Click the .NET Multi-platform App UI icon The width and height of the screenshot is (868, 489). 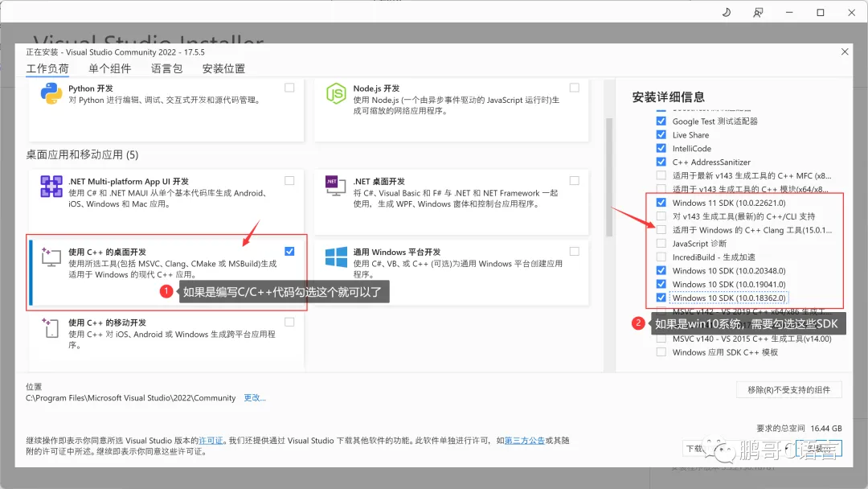point(51,186)
